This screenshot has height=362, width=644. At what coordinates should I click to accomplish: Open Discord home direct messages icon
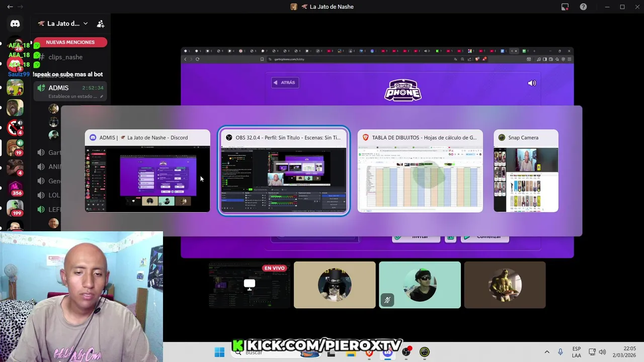click(15, 24)
